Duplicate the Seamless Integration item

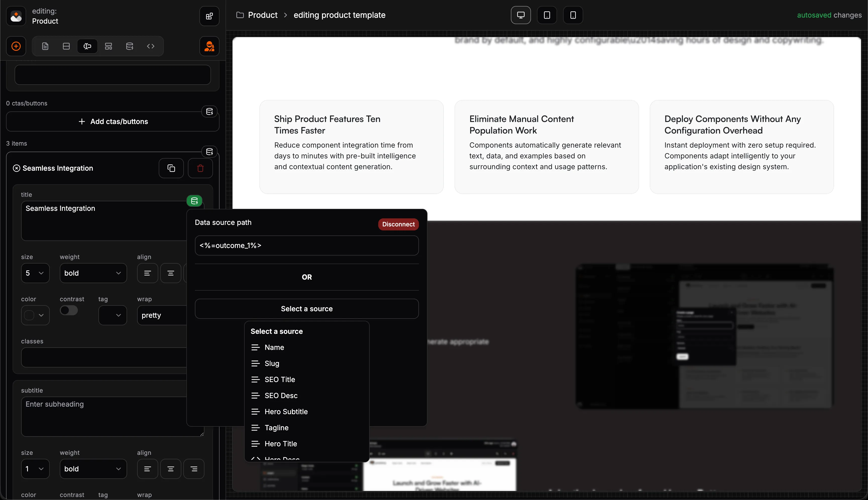(x=171, y=168)
